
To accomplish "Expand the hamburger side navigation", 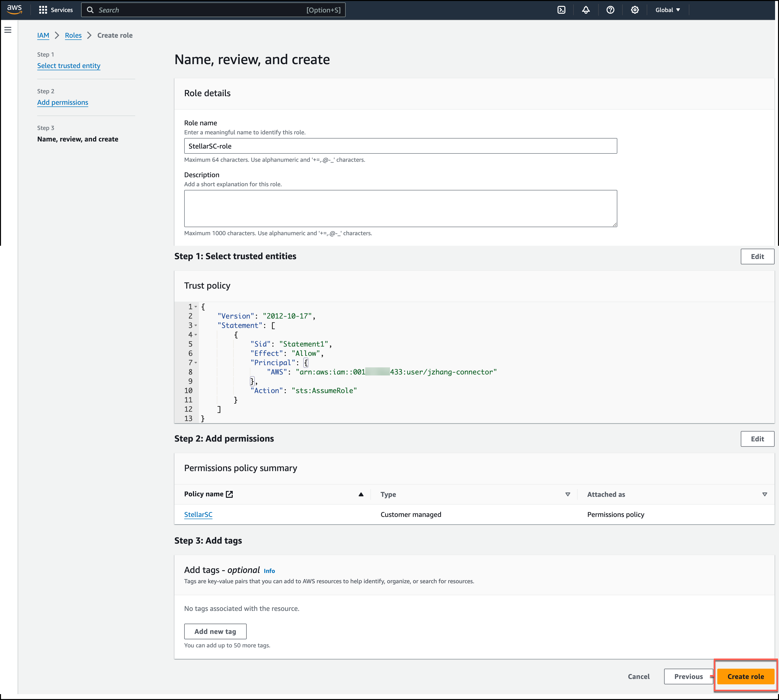I will 8,30.
